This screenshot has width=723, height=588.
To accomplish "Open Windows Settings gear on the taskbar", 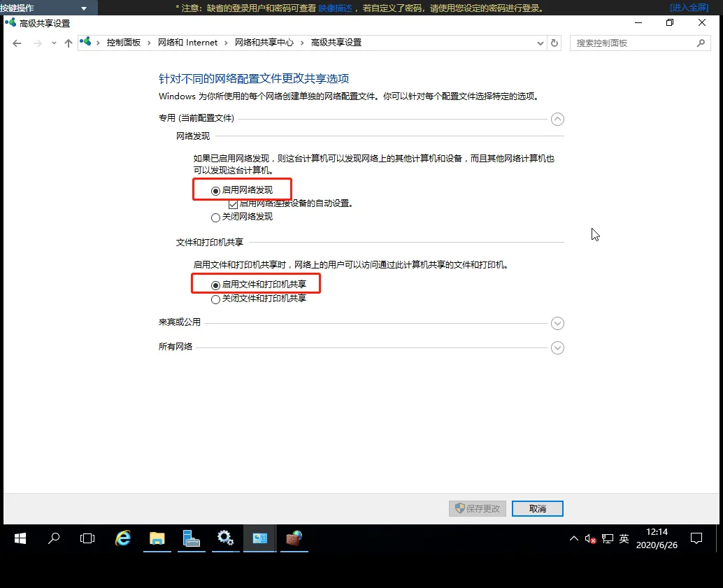I will [225, 538].
